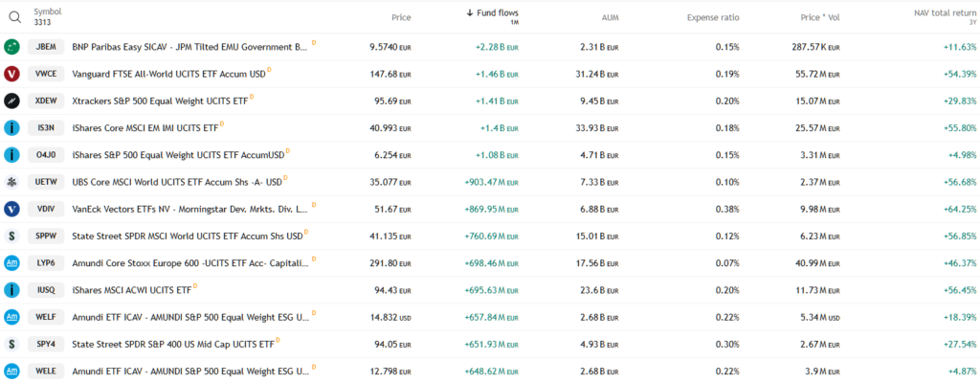Viewport: 980px width, 383px height.
Task: Click the Xtrackers XDEW logo icon
Action: tap(12, 101)
